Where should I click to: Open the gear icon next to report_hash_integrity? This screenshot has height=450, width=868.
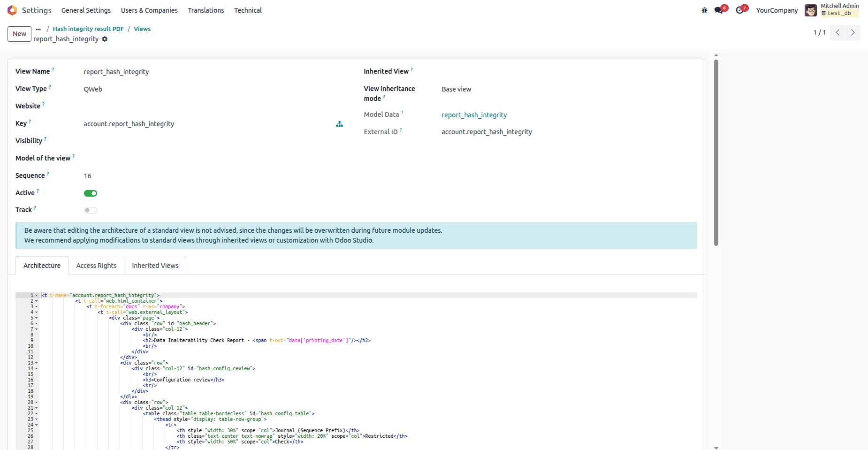pyautogui.click(x=105, y=39)
